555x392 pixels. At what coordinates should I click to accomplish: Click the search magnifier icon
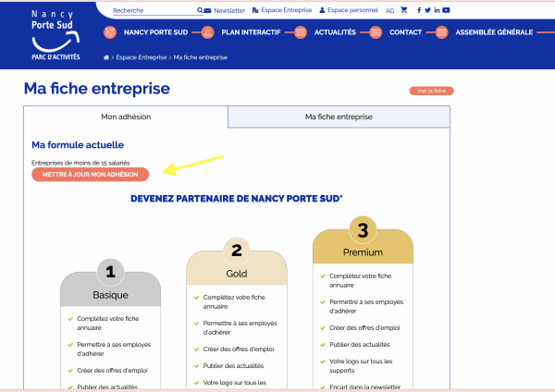200,10
